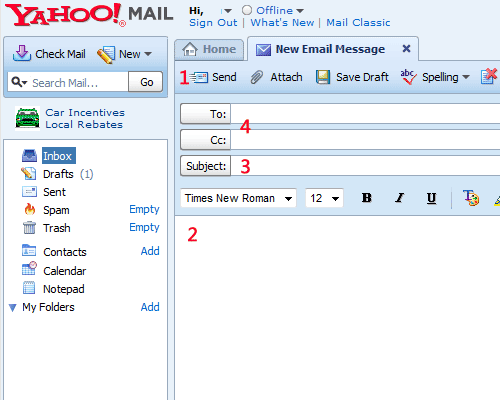Click in the Cc recipient field
This screenshot has height=400, width=500.
[365, 140]
